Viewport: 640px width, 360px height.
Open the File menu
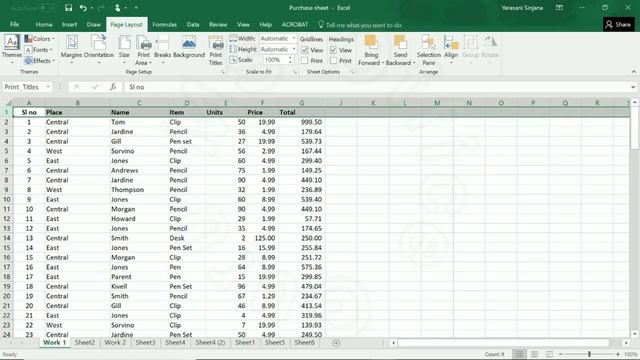15,24
